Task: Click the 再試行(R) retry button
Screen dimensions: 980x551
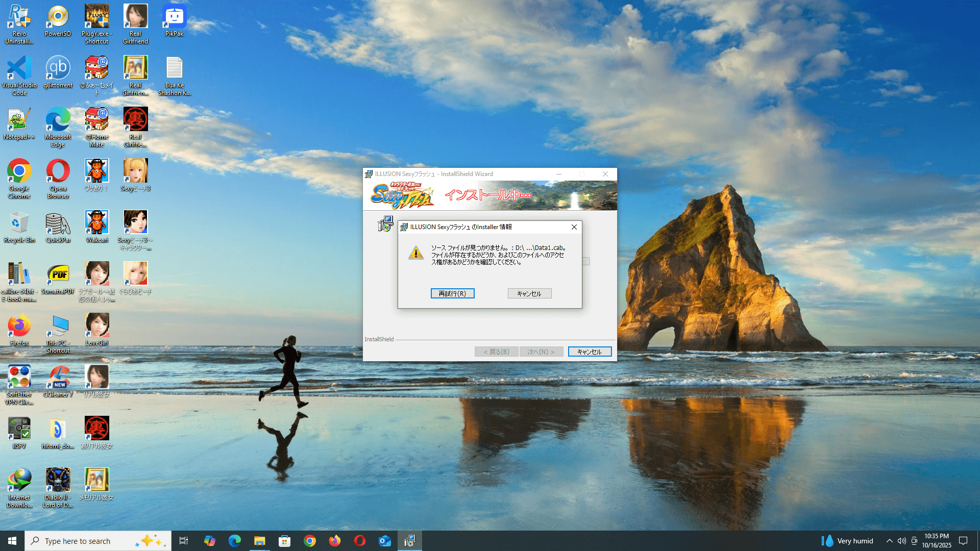Action: pos(452,293)
